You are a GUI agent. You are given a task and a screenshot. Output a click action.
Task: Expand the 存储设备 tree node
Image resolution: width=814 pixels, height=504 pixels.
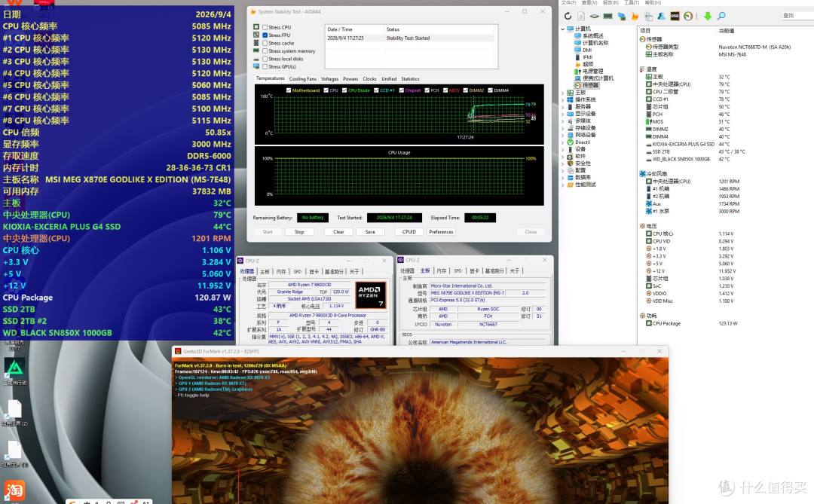coord(563,128)
